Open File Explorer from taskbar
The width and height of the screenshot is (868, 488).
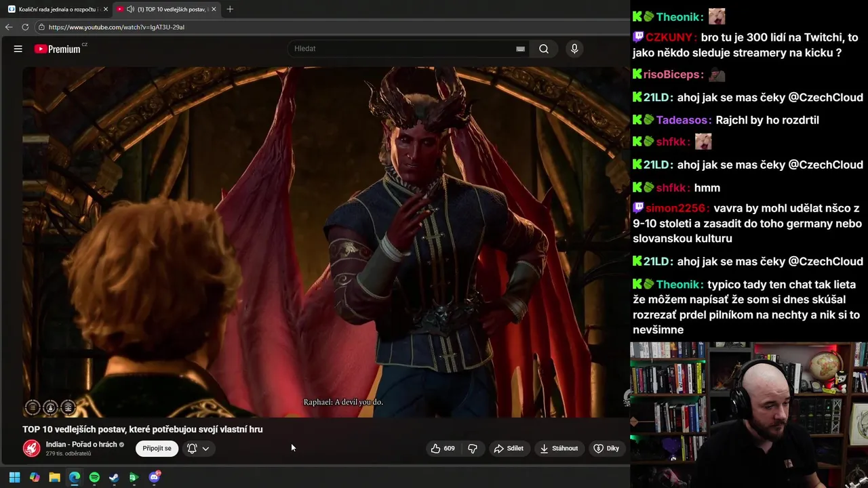click(54, 477)
